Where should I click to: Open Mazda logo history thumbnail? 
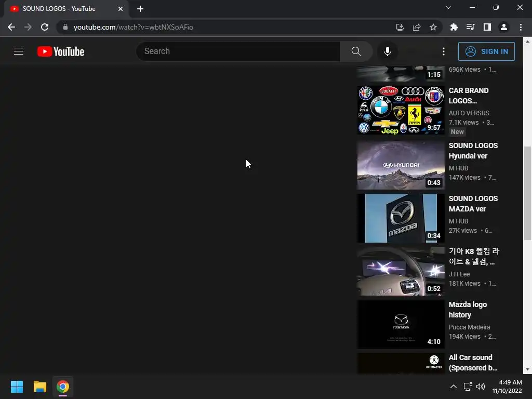(401, 324)
